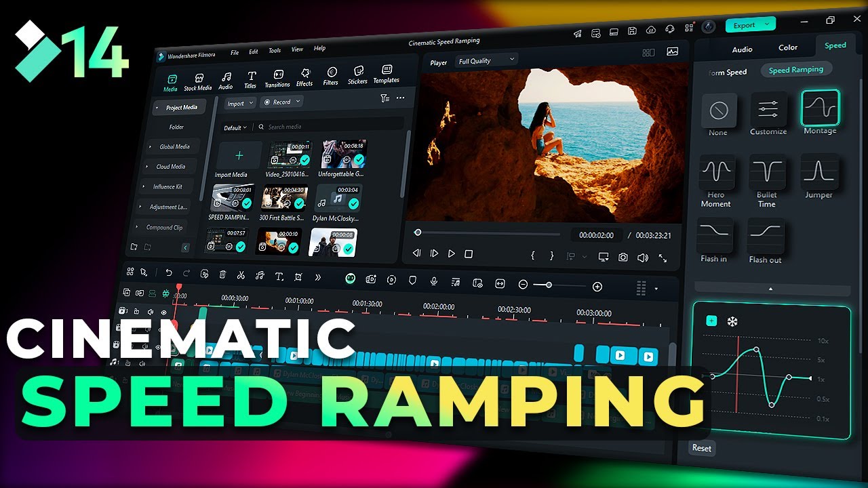Click the scissors split tool
This screenshot has height=488, width=868.
click(241, 274)
